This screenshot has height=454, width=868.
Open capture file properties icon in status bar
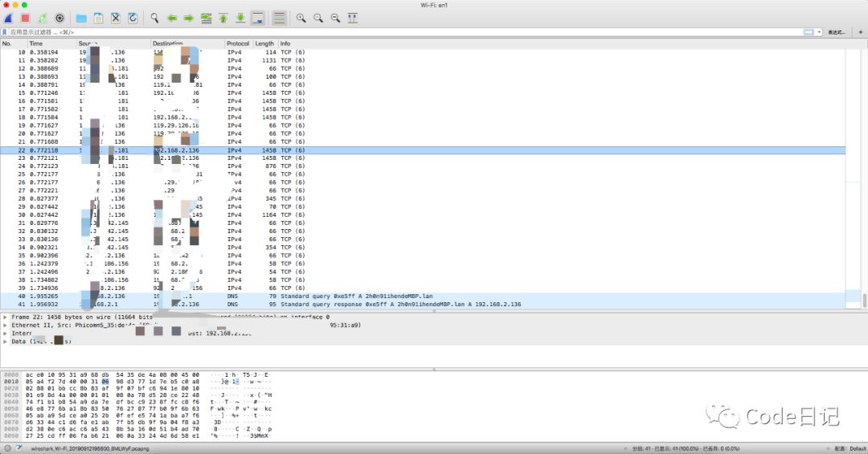19,448
